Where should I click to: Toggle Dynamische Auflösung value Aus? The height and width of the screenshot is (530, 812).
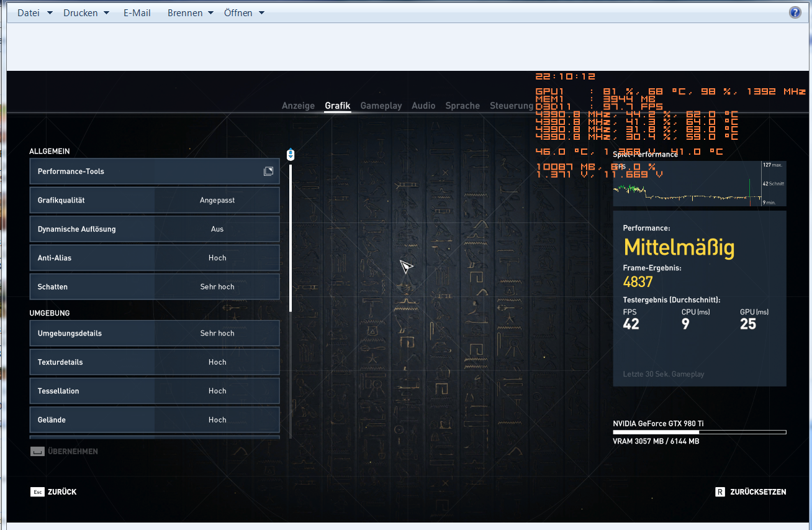[217, 229]
